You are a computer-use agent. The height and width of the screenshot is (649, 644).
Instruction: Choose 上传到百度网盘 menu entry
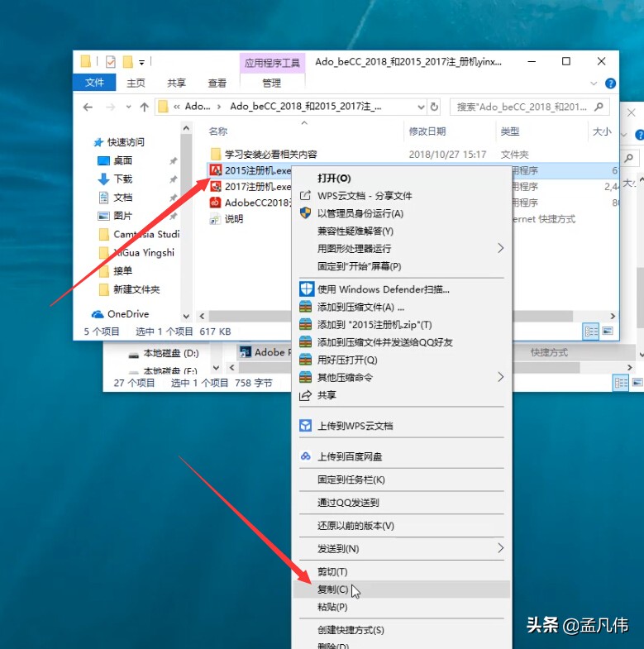tap(401, 456)
